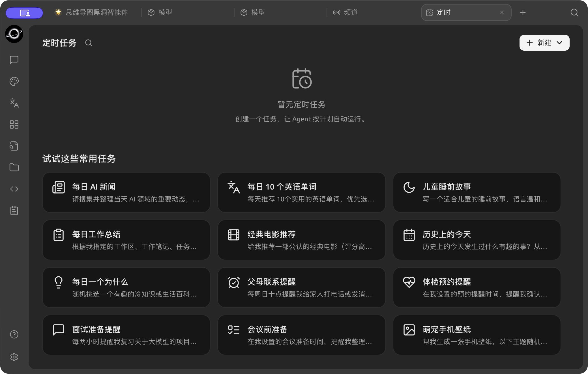Viewport: 588px width, 374px height.
Task: Click the planet avatar logo
Action: tap(14, 34)
